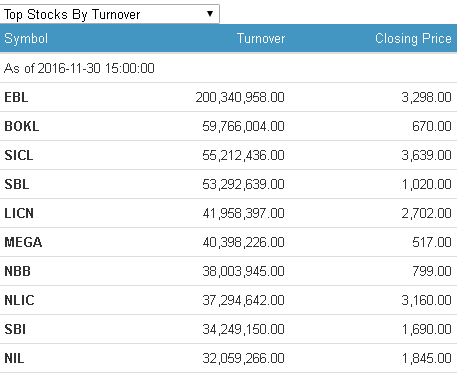Image resolution: width=465 pixels, height=380 pixels.
Task: Open the Top Stocks By Turnover dropdown
Action: coord(109,14)
